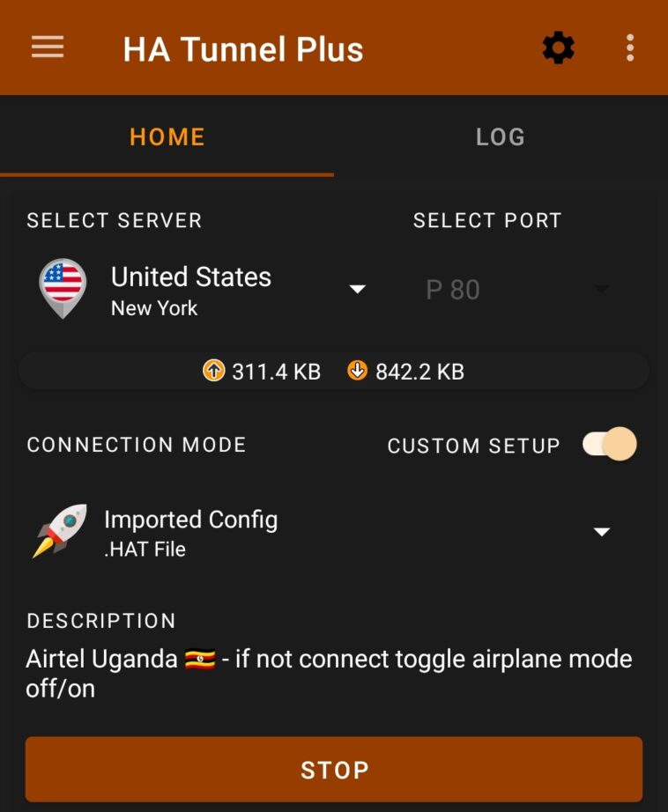The width and height of the screenshot is (668, 812).
Task: Open the P 80 port dropdown
Action: [516, 289]
